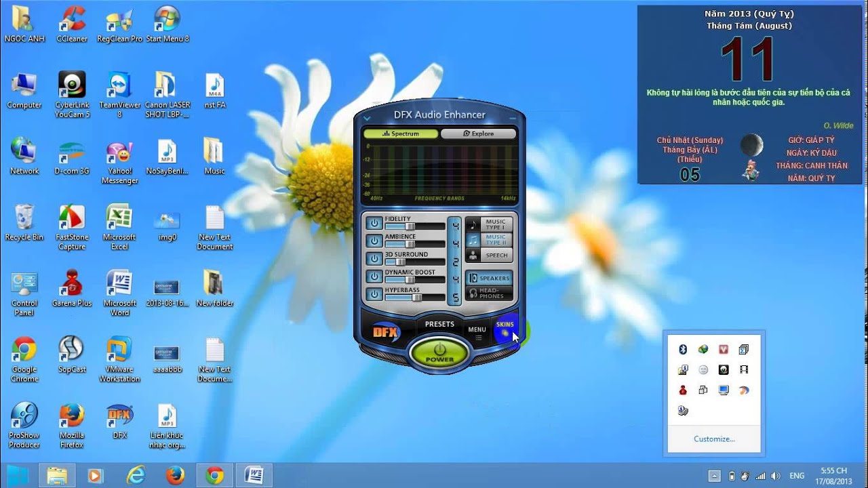
Task: Open Customize... link in tray popup
Action: [x=714, y=439]
